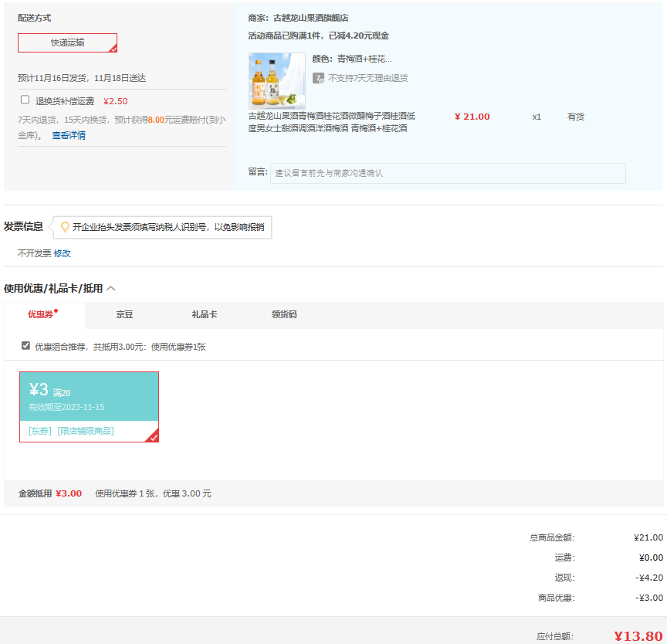Switch to the 礼品卡 tab
Image resolution: width=667 pixels, height=644 pixels.
(204, 314)
